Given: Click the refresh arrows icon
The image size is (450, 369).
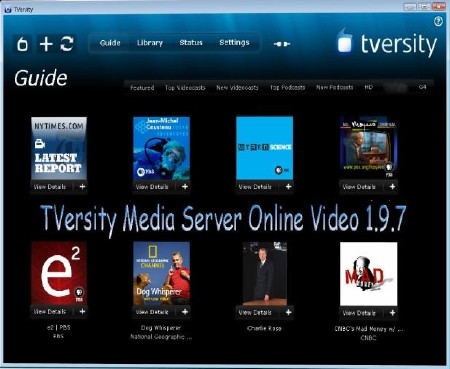Looking at the screenshot, I should (67, 44).
